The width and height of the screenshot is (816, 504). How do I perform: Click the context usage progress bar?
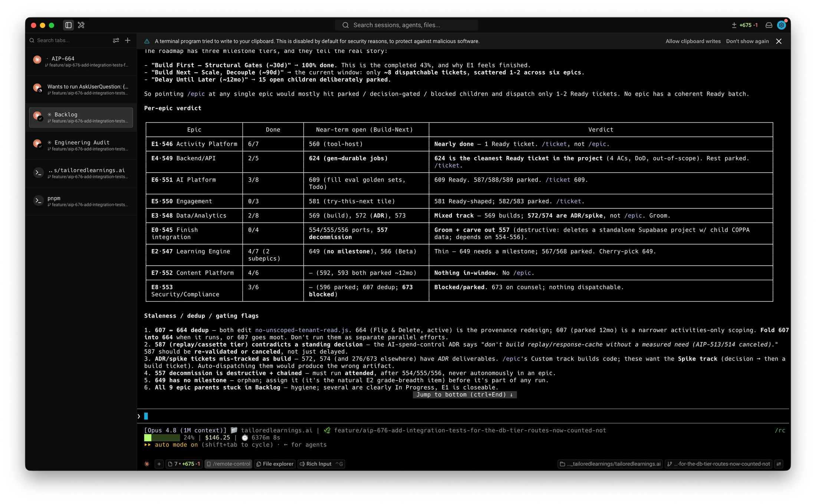click(x=162, y=438)
